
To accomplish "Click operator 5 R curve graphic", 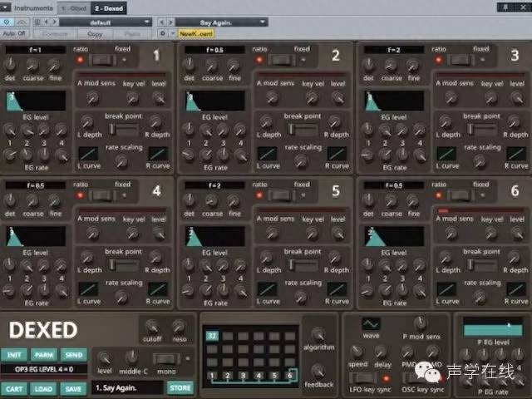I will pos(337,289).
